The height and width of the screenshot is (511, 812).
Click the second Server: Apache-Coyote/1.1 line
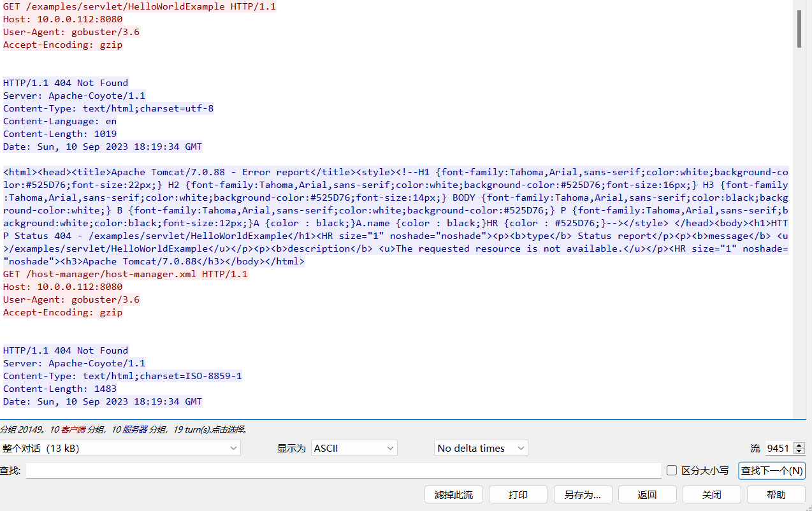pos(74,363)
